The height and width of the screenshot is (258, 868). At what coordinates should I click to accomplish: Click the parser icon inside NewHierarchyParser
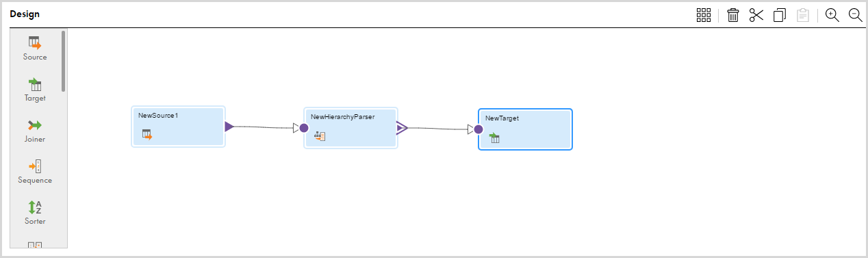320,136
